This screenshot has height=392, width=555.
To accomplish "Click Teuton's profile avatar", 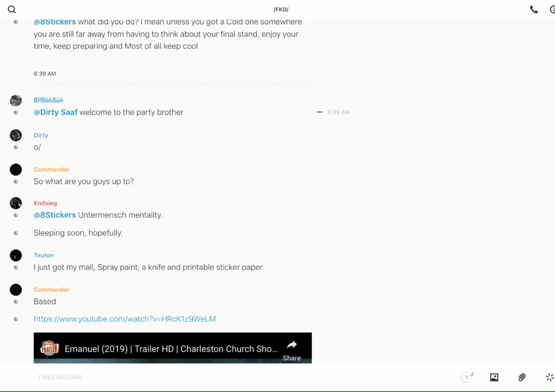I will pyautogui.click(x=16, y=255).
